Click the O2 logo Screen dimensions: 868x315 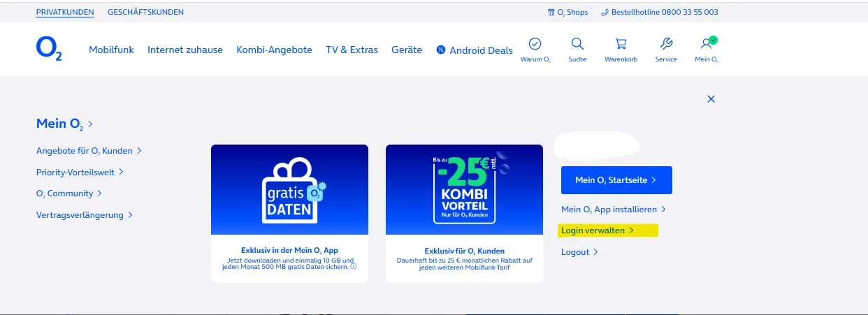[x=49, y=49]
